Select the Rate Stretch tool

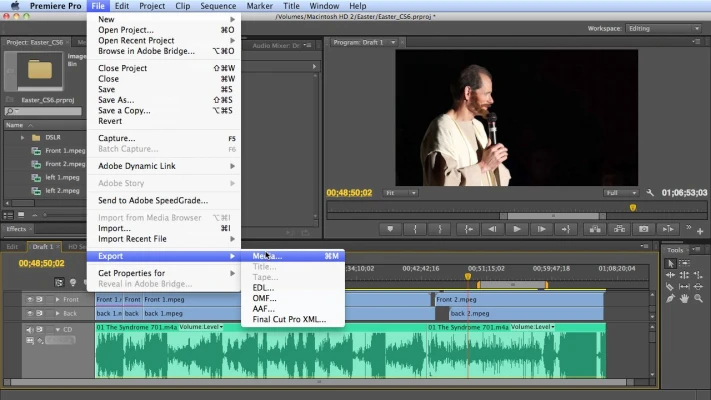698,275
